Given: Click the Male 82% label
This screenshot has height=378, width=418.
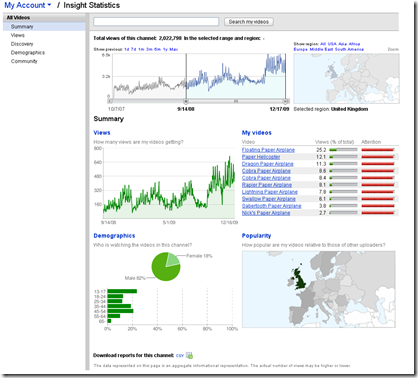Looking at the screenshot, I should pos(135,278).
